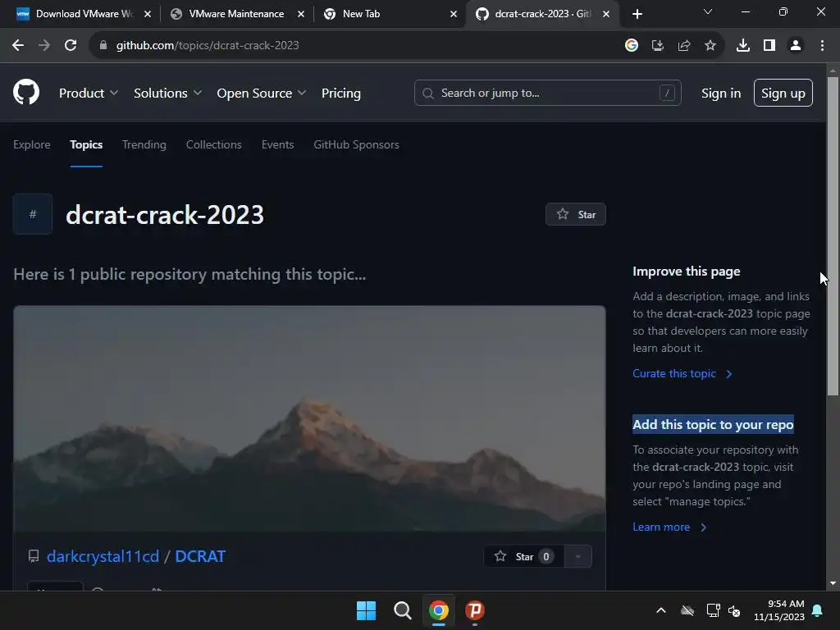Screen dimensions: 840x630
Task: Click the network display tray icon
Action: [713, 610]
